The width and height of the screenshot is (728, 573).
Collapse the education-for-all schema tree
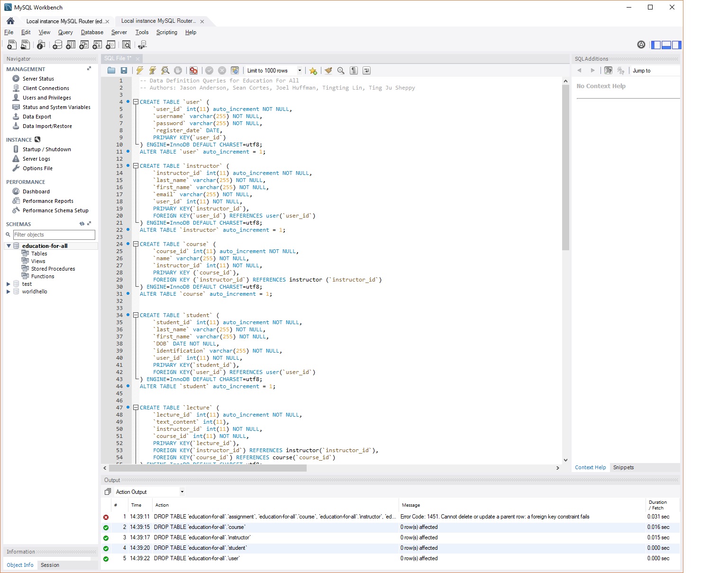[9, 246]
